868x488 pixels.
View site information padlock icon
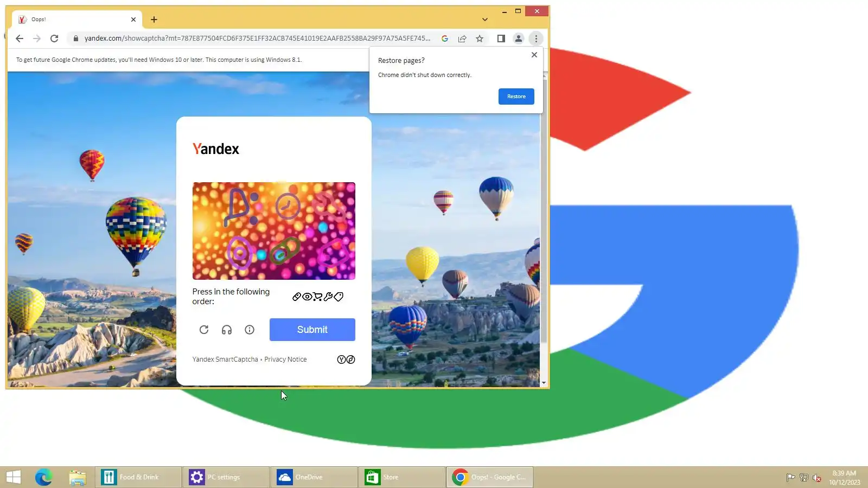coord(76,38)
